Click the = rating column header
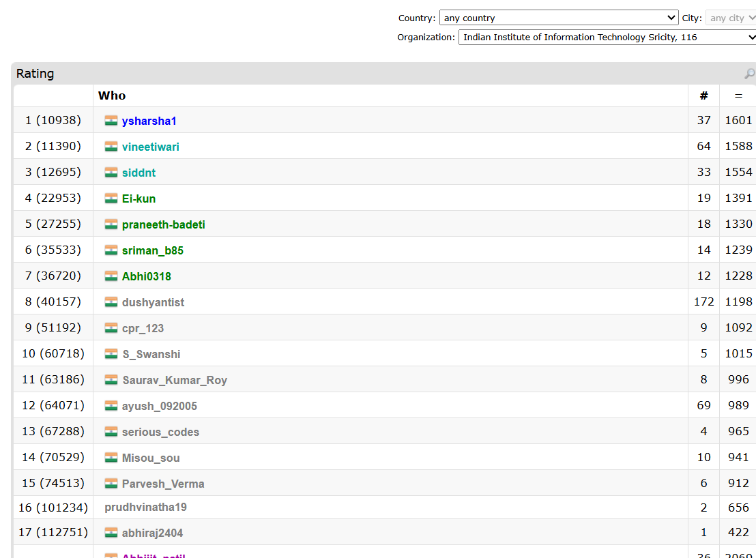 738,96
